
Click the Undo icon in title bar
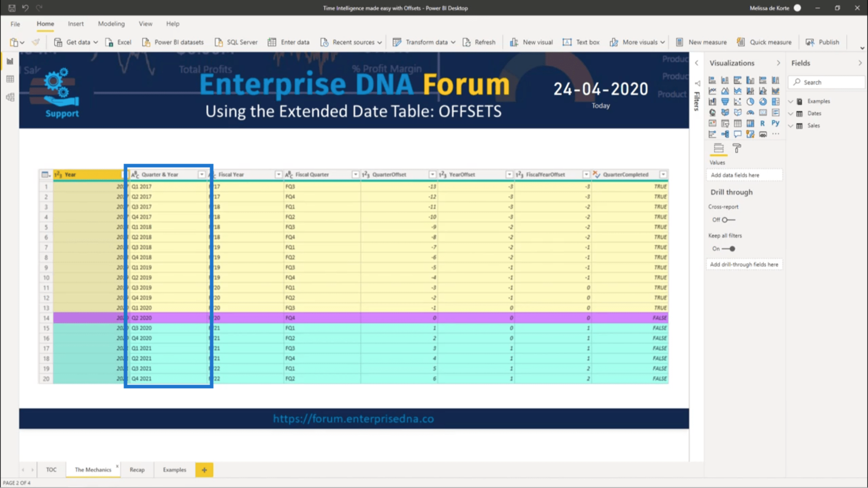25,8
